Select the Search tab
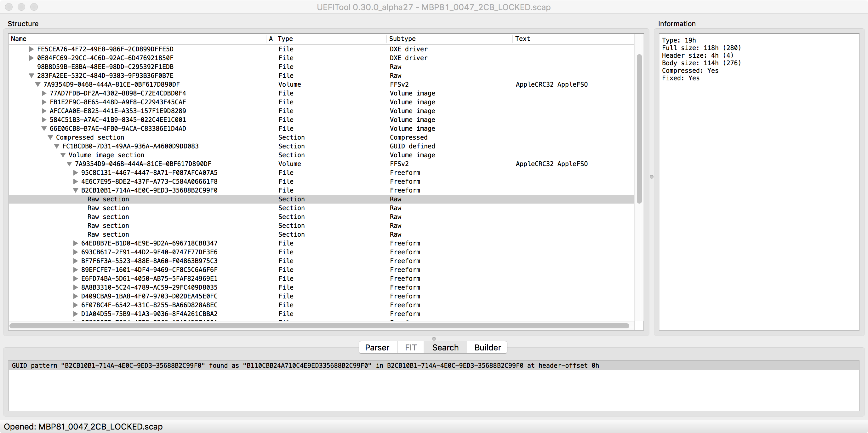The height and width of the screenshot is (433, 868). (x=445, y=347)
